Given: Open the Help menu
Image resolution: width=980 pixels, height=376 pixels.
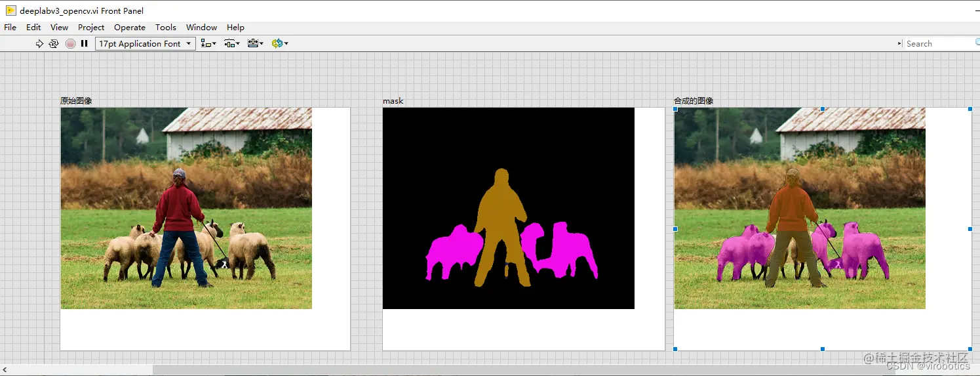Looking at the screenshot, I should [235, 27].
